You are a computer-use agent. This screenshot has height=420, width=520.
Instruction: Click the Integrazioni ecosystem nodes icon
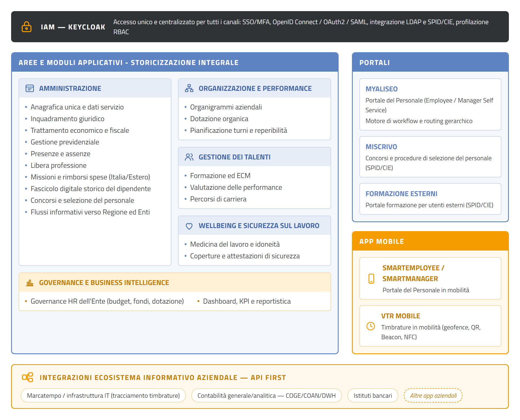27,377
